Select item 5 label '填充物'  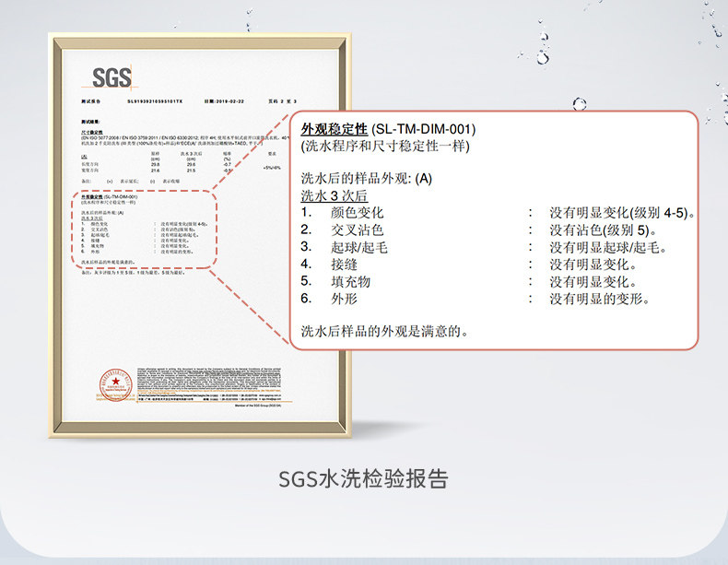[x=350, y=281]
